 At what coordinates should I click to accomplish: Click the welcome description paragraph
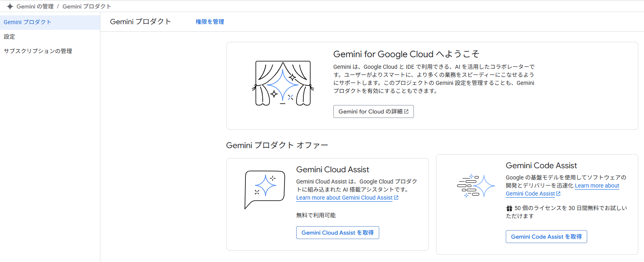[434, 79]
